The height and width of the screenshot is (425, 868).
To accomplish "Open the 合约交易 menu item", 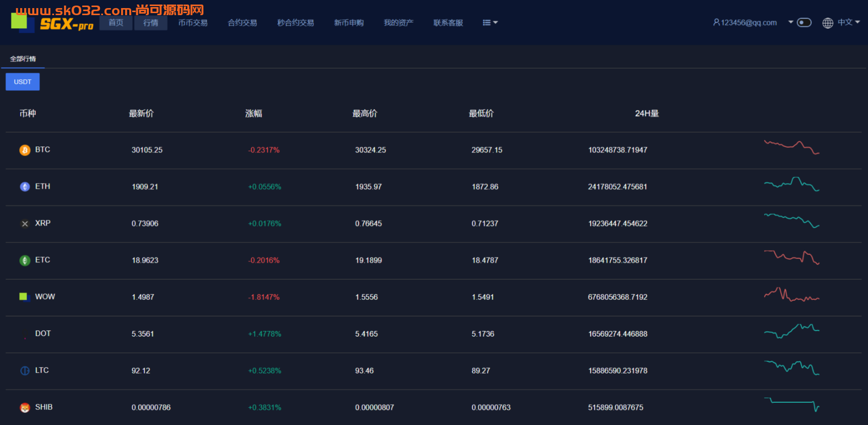I will click(242, 23).
